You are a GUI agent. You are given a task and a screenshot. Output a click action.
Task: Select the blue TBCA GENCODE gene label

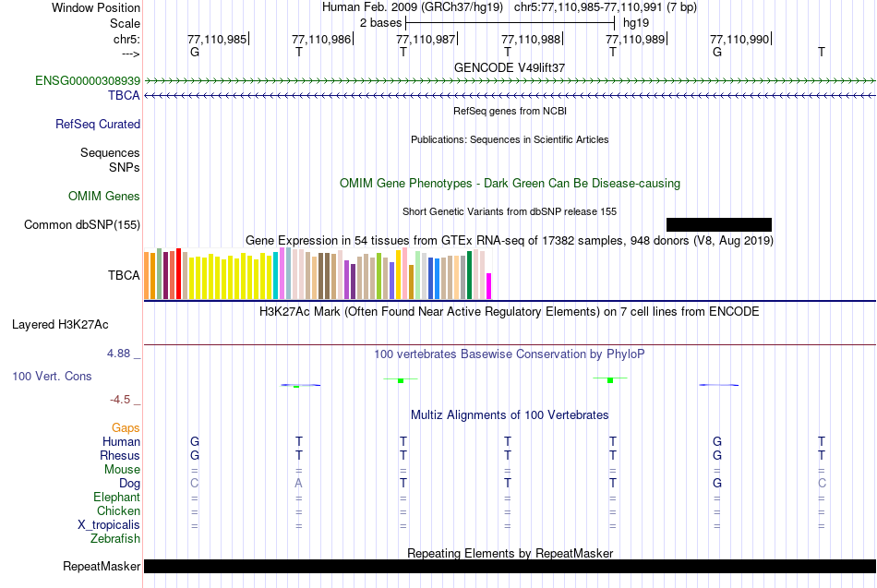click(x=125, y=95)
